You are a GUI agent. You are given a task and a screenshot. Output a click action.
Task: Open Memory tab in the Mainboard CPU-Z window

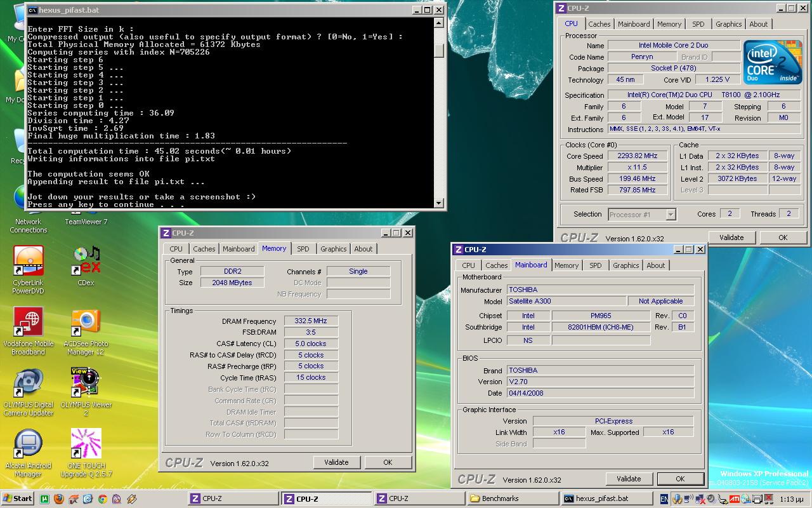(x=566, y=265)
